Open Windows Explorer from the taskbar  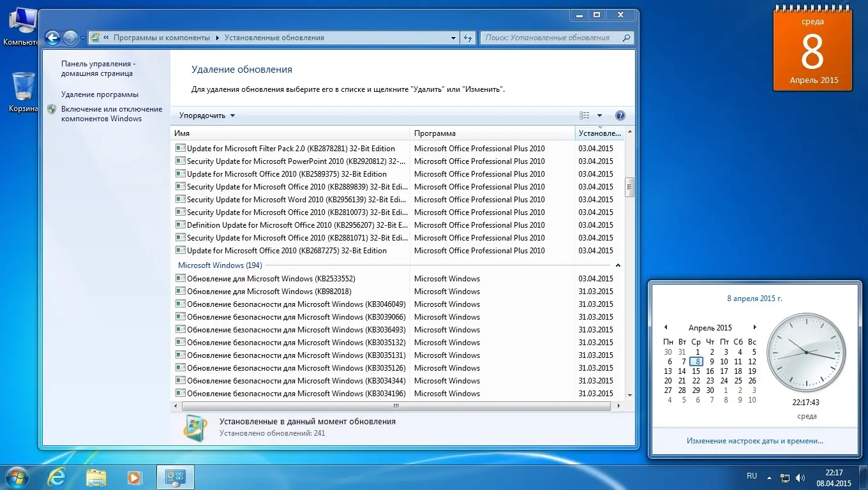(96, 477)
